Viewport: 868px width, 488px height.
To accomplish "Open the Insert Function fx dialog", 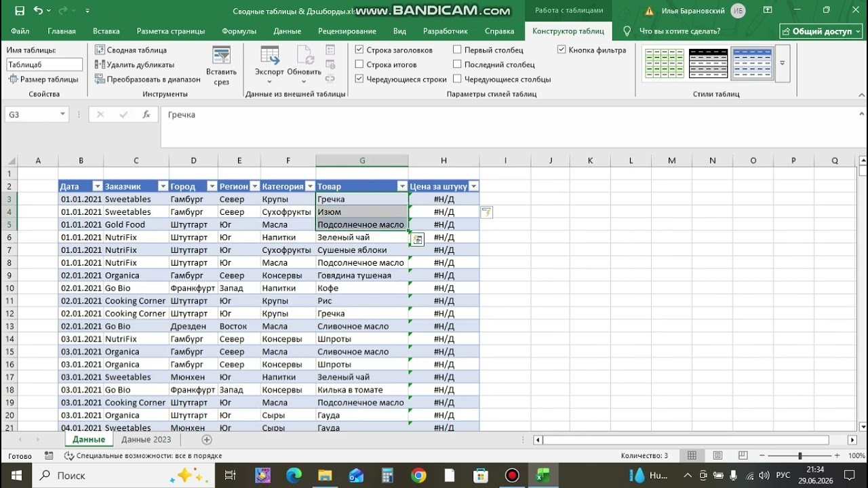I will coord(146,115).
